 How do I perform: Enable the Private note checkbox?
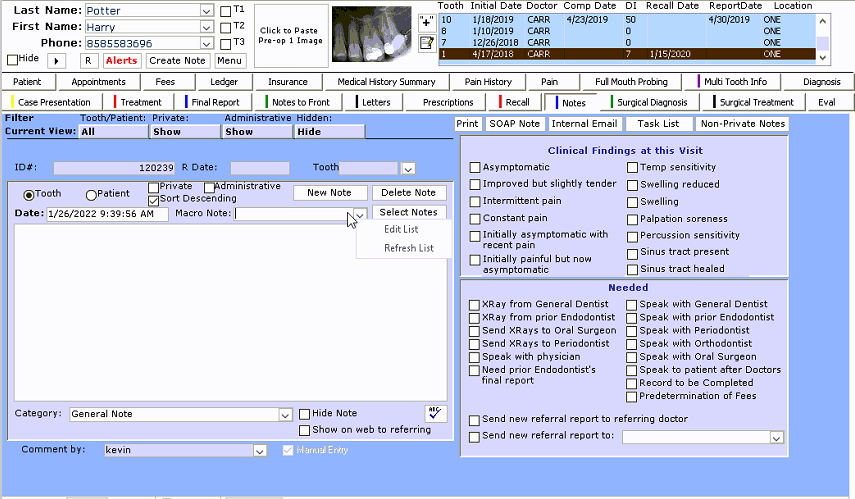click(153, 187)
